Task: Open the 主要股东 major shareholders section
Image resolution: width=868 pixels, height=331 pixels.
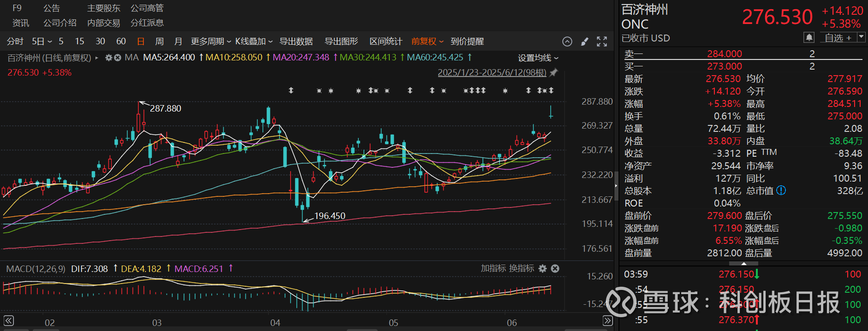Action: (x=104, y=8)
